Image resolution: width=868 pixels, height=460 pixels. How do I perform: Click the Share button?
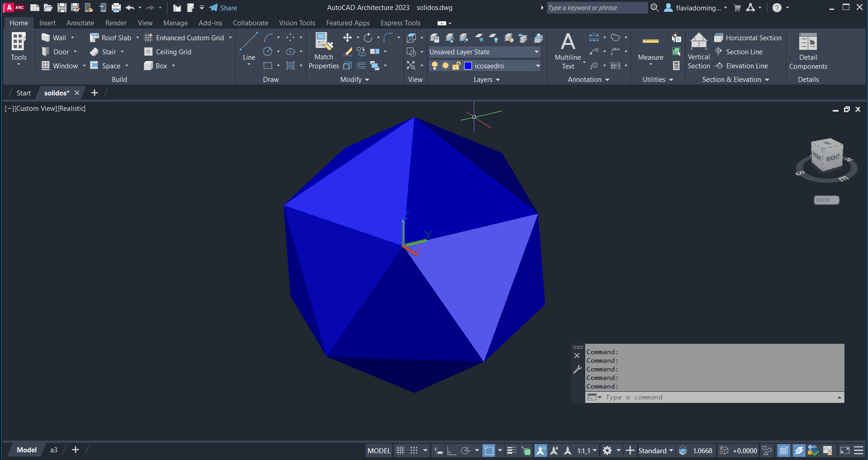[223, 8]
